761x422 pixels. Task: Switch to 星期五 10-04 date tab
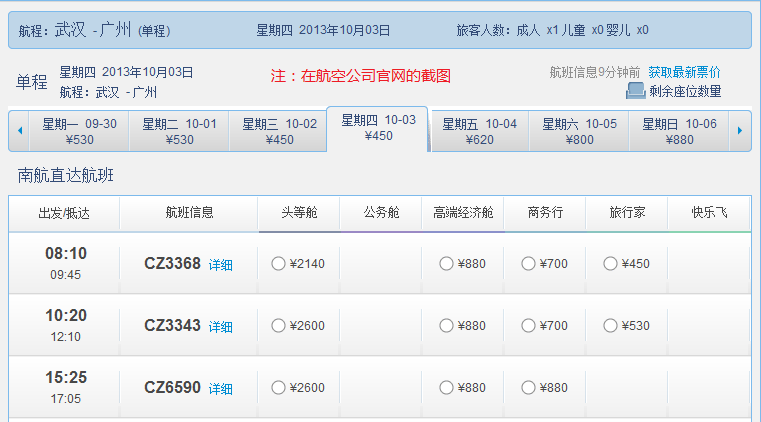pyautogui.click(x=479, y=131)
